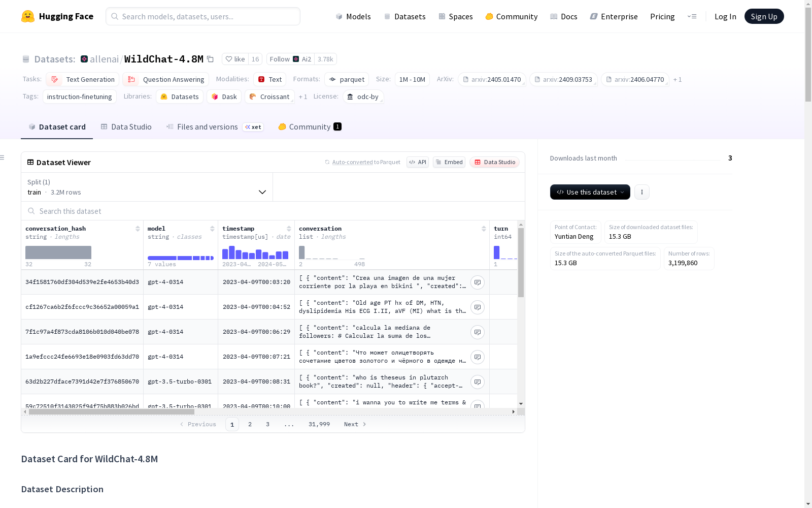The image size is (812, 508).
Task: Click the Sign Up button
Action: (x=764, y=16)
